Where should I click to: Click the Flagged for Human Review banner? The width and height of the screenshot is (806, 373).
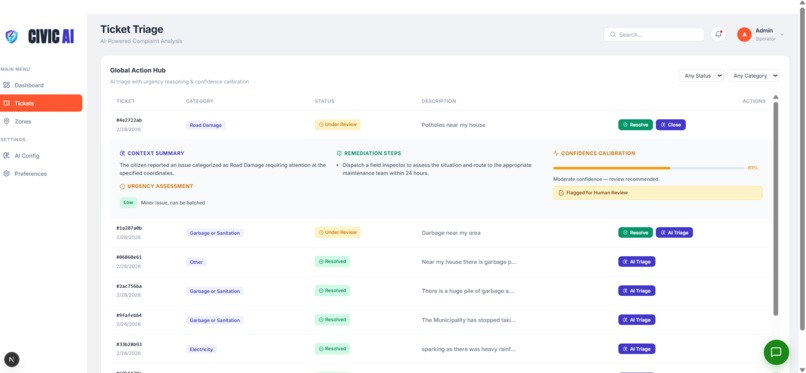(657, 193)
